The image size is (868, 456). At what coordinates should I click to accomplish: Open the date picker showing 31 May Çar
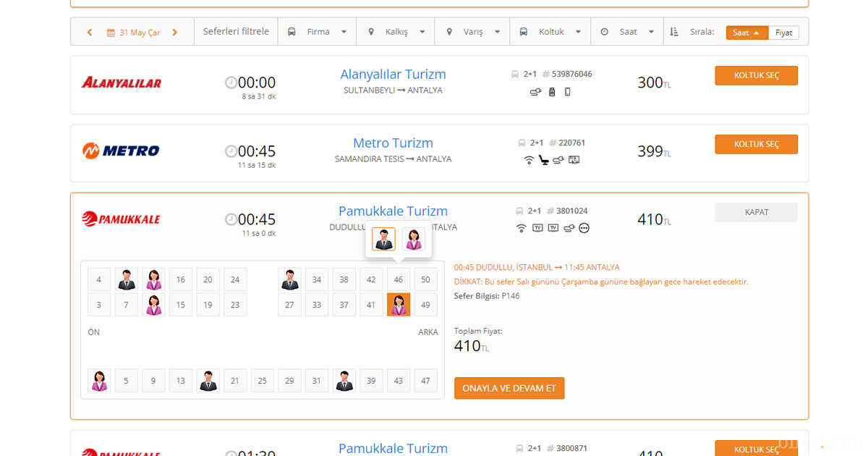[134, 33]
